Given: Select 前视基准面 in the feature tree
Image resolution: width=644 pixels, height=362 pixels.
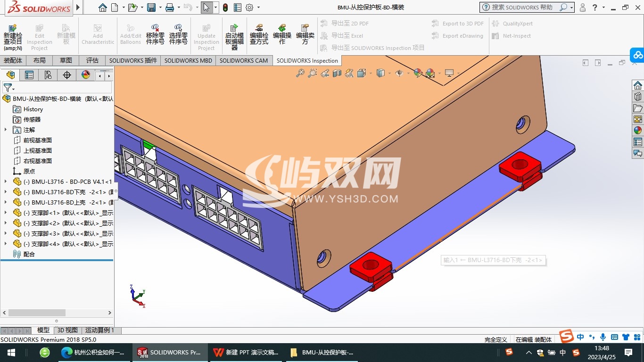Looking at the screenshot, I should [x=38, y=140].
